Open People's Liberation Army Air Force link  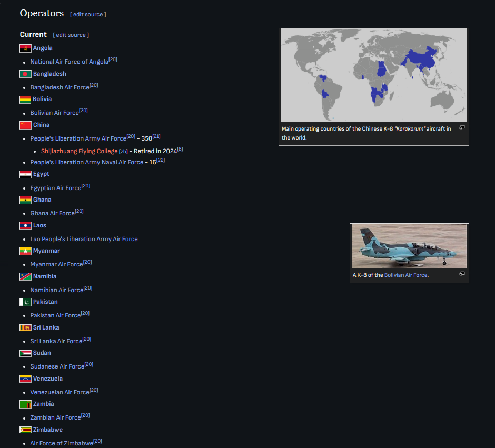[78, 139]
